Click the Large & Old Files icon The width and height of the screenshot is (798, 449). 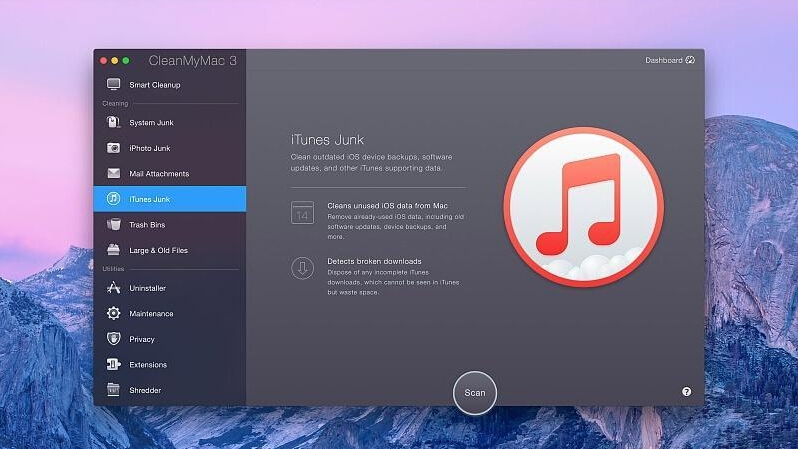(113, 250)
